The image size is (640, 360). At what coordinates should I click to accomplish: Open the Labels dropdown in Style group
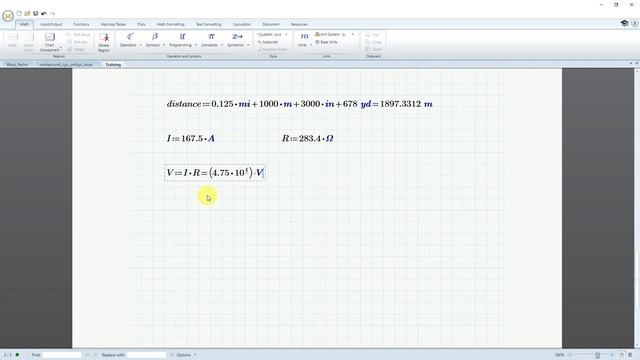[272, 35]
